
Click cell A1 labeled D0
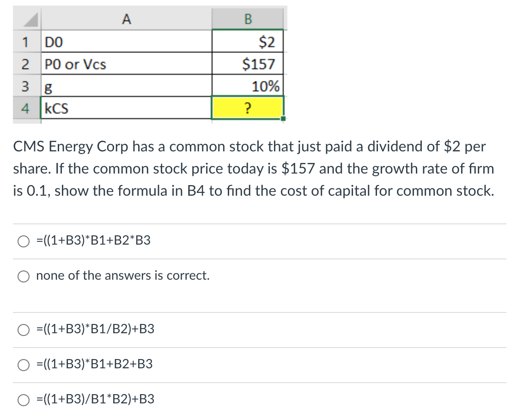click(x=125, y=42)
